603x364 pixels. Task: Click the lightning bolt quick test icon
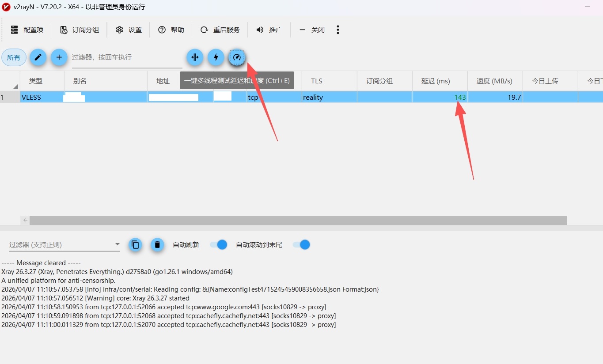[216, 57]
